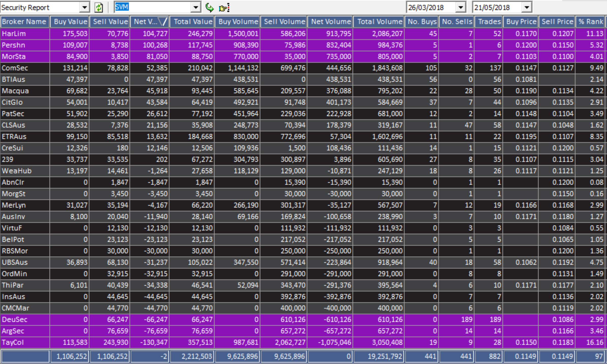Select the MerLyn broker name cell
Viewport: 607px width, 364px height.
click(x=25, y=205)
